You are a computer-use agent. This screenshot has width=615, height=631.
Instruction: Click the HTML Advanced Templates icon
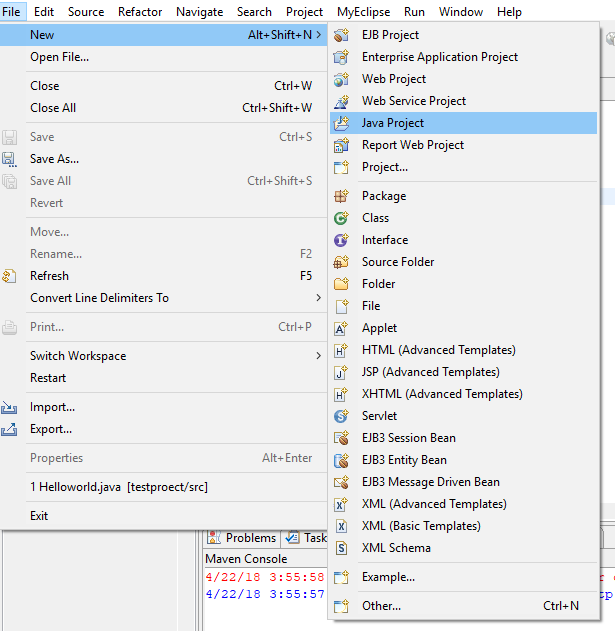(x=341, y=351)
